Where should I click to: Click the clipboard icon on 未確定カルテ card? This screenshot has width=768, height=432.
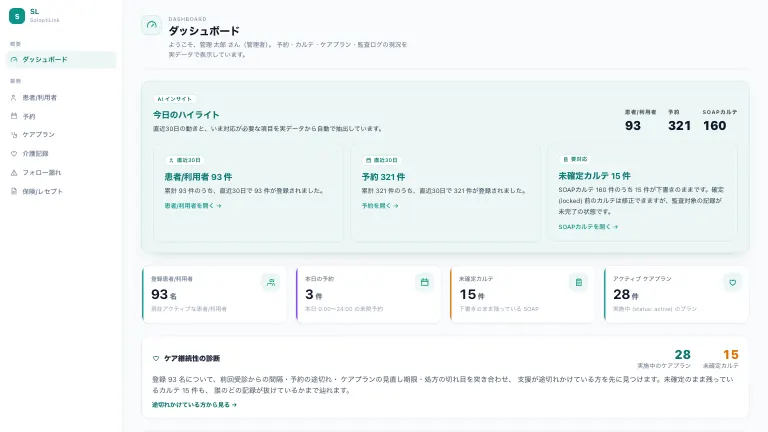pos(578,282)
